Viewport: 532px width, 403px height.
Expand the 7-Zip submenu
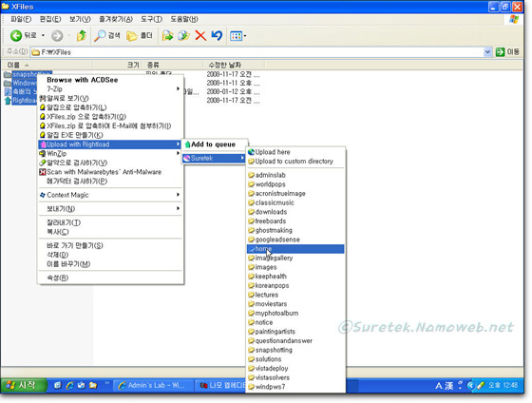coord(110,89)
